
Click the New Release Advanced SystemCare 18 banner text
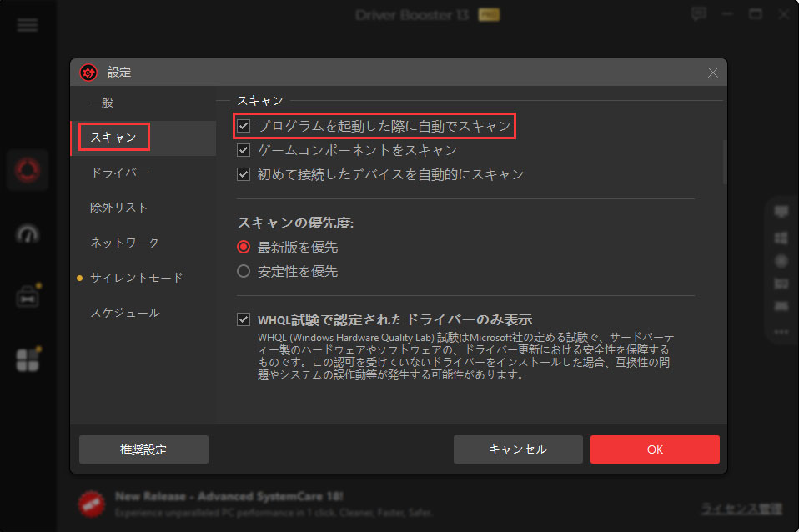(229, 496)
